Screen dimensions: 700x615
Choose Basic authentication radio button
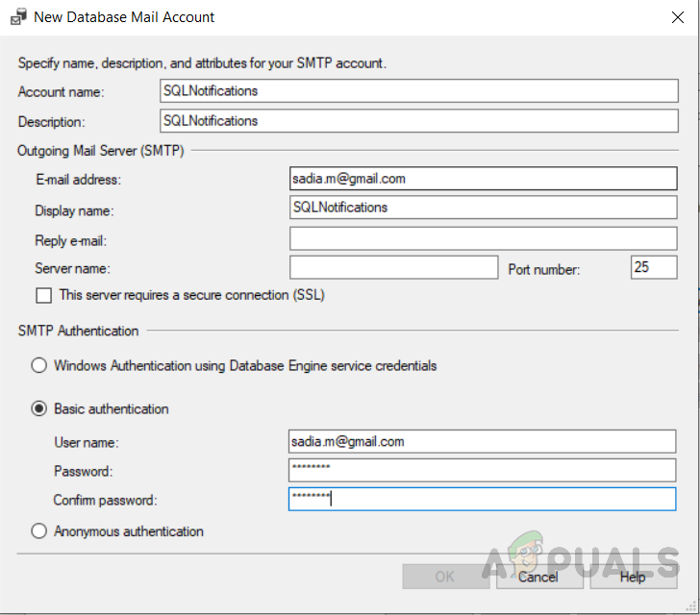click(39, 408)
